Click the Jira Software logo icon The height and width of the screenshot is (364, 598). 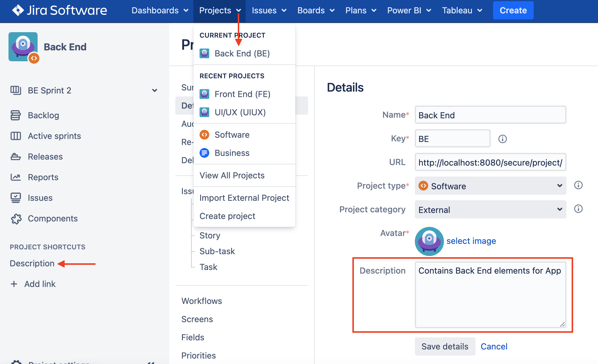click(18, 10)
